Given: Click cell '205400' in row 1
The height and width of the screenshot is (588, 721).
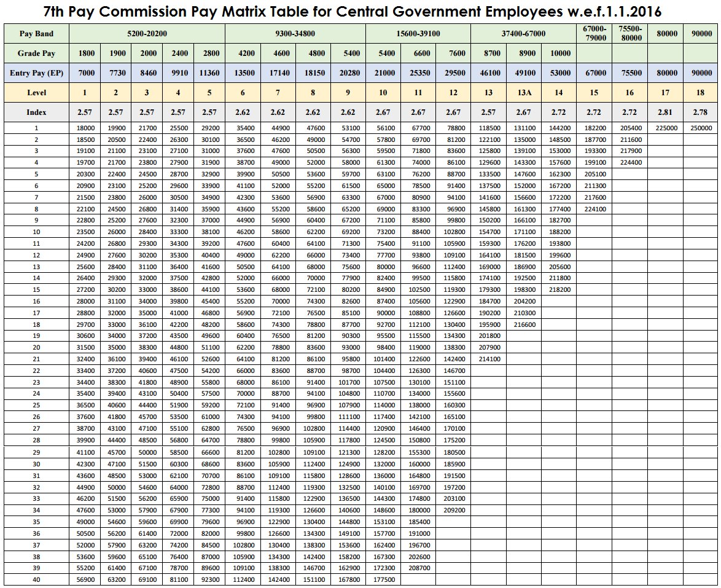Looking at the screenshot, I should tap(631, 128).
